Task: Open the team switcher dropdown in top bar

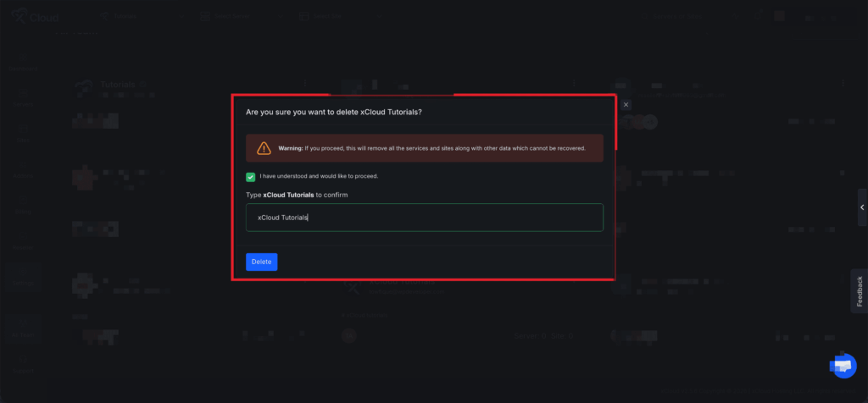Action: coord(142,16)
